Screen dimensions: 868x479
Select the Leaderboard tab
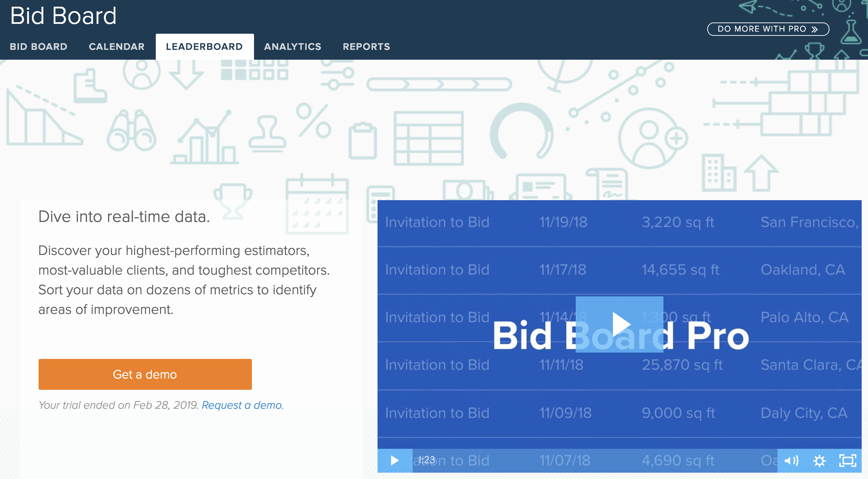(x=204, y=47)
